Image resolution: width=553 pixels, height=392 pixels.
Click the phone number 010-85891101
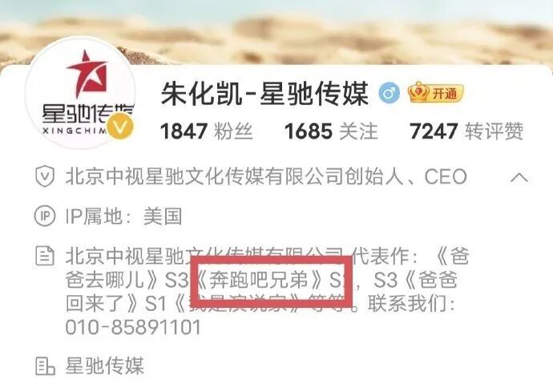click(133, 327)
